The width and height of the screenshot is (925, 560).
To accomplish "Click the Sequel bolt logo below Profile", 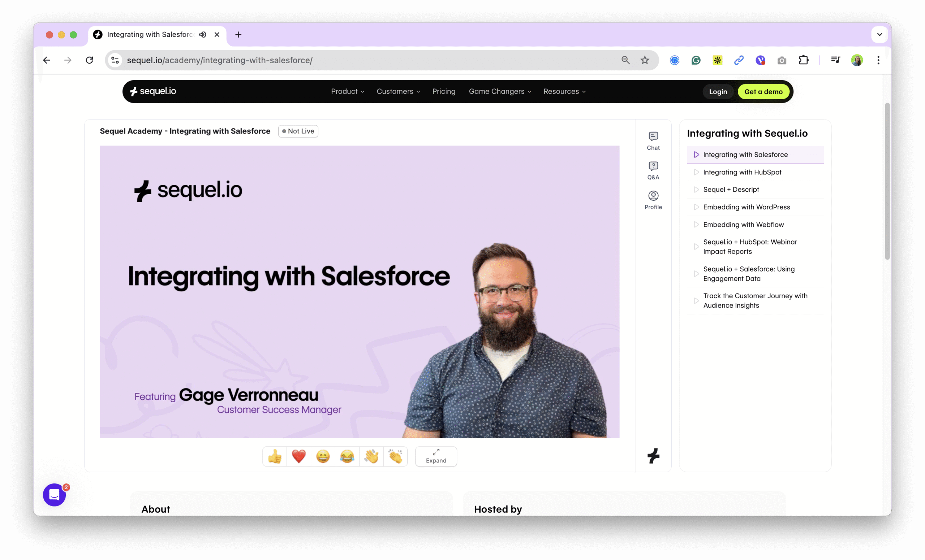I will click(x=653, y=456).
